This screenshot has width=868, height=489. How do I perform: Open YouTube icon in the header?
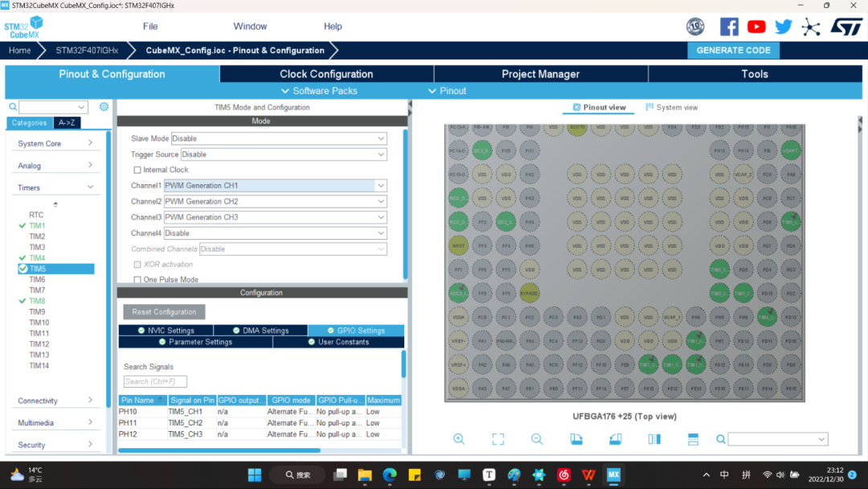pyautogui.click(x=756, y=27)
